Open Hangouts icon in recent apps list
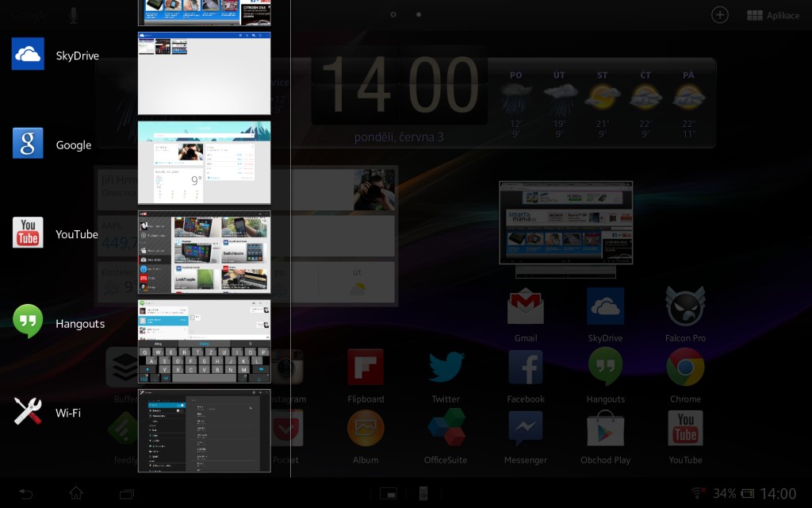The image size is (812, 508). click(x=28, y=321)
